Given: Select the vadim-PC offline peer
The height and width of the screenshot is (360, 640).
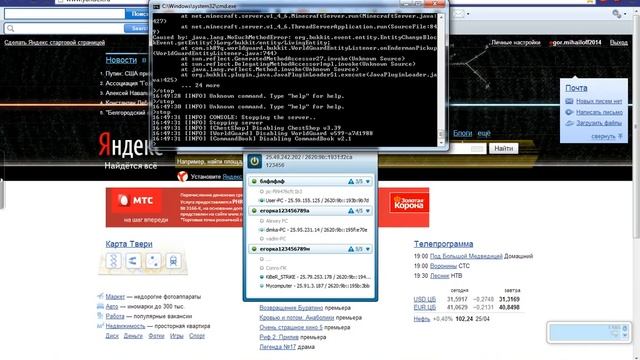Looking at the screenshot, I should tap(273, 239).
